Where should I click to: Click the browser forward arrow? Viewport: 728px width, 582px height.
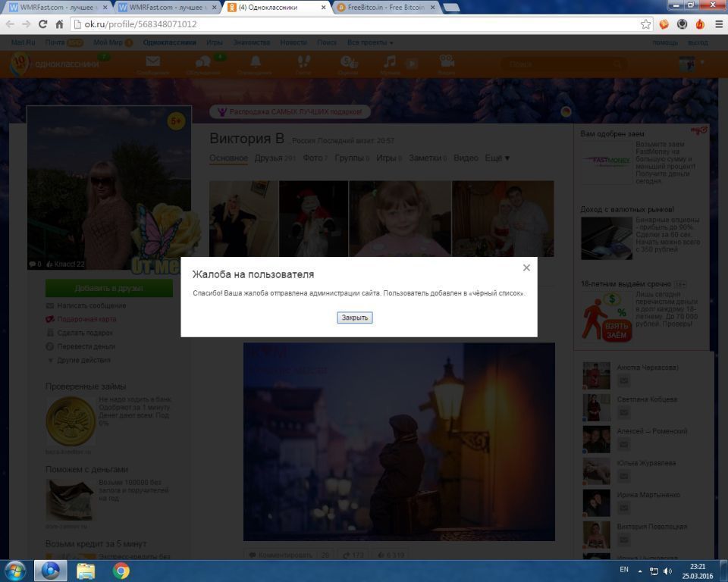coord(27,24)
